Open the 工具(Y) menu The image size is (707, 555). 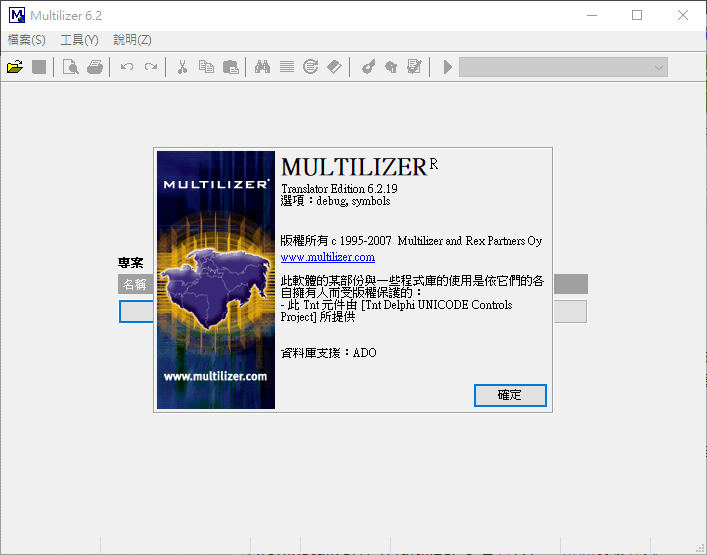79,40
